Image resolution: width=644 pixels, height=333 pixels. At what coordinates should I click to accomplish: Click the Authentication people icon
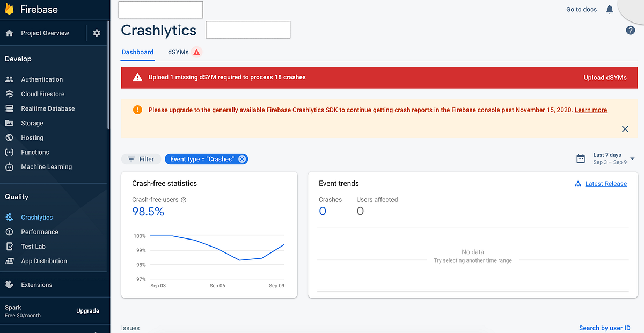9,79
